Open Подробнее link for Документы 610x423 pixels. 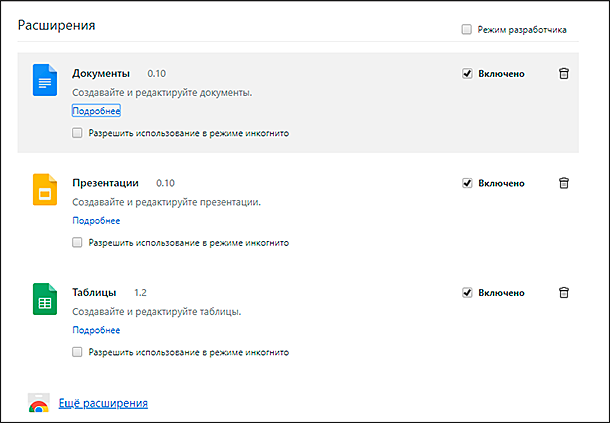point(96,111)
